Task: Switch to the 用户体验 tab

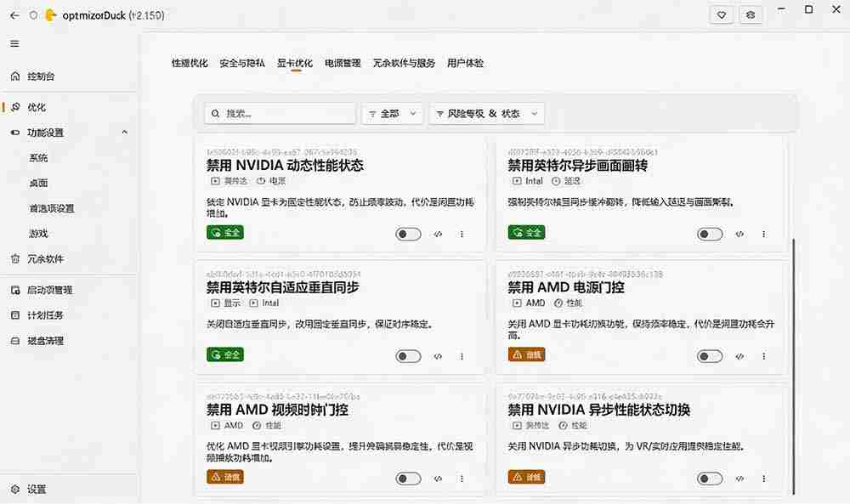Action: point(465,63)
